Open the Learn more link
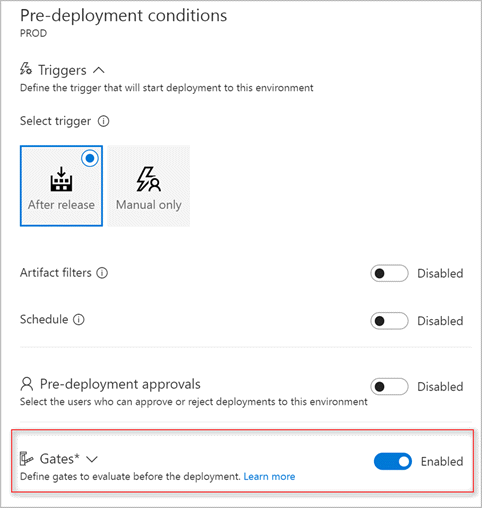The height and width of the screenshot is (508, 482). coord(269,477)
